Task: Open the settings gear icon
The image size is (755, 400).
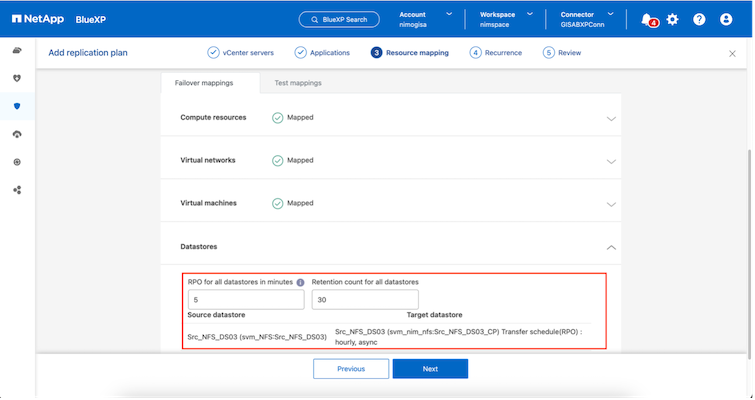Action: click(672, 19)
